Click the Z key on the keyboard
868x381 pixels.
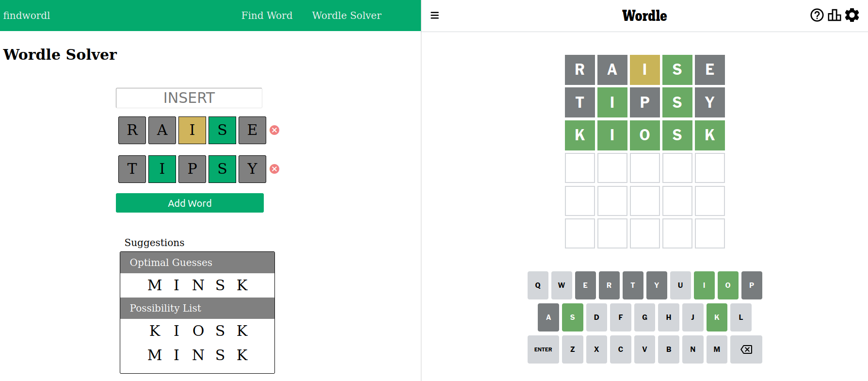[573, 349]
